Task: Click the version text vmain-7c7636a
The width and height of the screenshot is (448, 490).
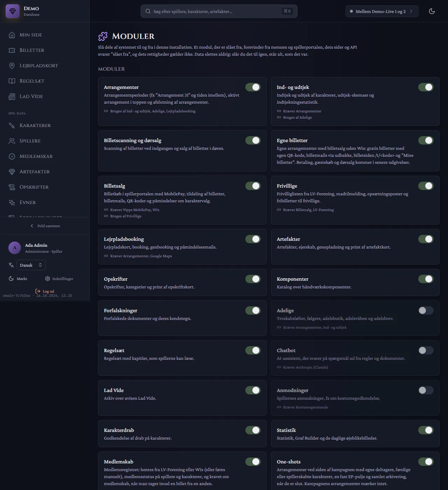Action: 16,296
